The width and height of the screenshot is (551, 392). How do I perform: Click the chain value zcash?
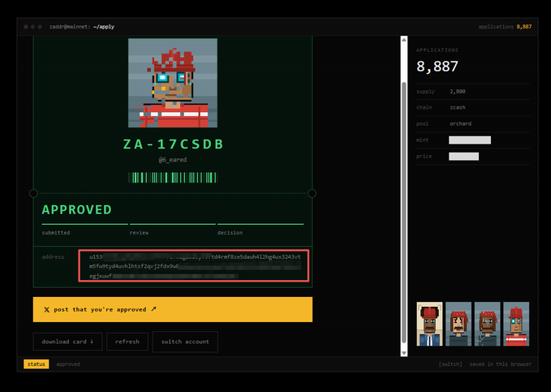pos(458,108)
